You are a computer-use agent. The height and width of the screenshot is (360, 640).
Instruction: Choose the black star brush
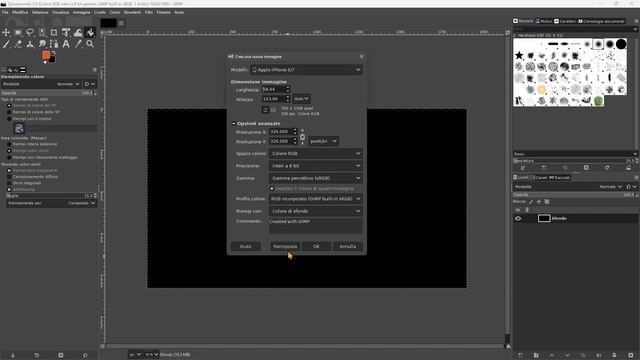(x=519, y=55)
